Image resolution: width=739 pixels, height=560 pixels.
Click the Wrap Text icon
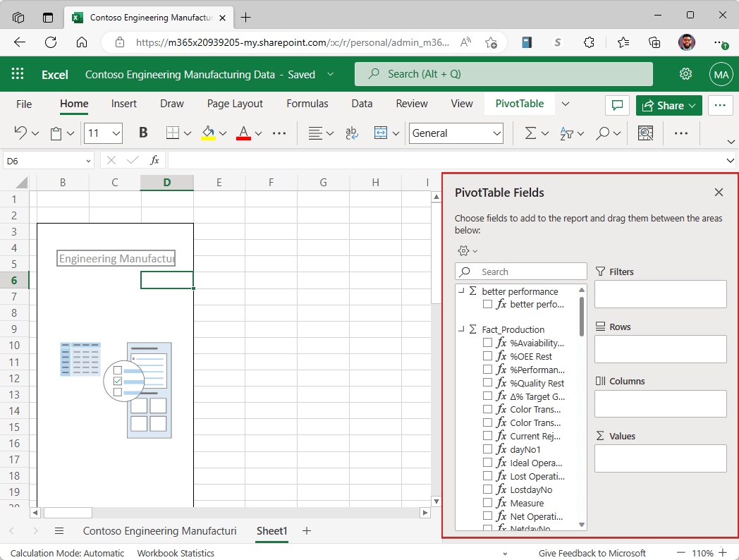tap(351, 133)
